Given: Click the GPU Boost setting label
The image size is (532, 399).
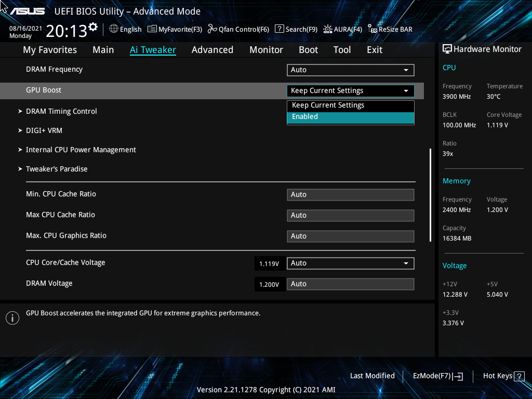Looking at the screenshot, I should 44,90.
